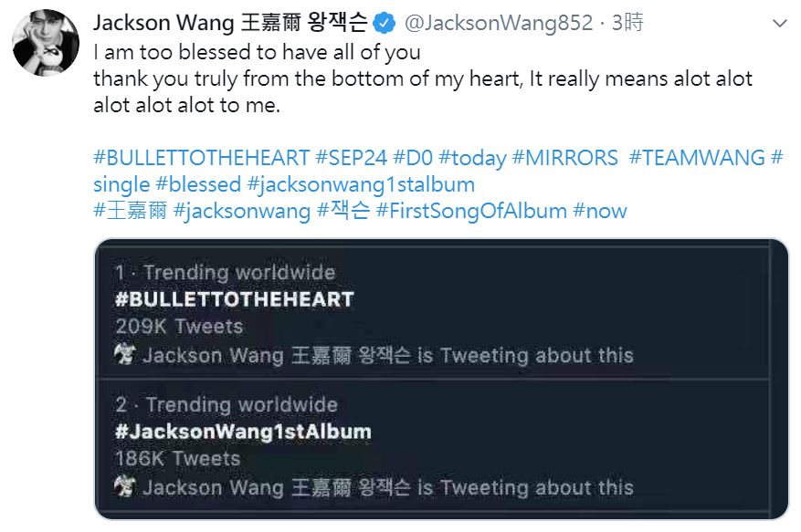Open the @JacksonWang852 handle link

(499, 23)
